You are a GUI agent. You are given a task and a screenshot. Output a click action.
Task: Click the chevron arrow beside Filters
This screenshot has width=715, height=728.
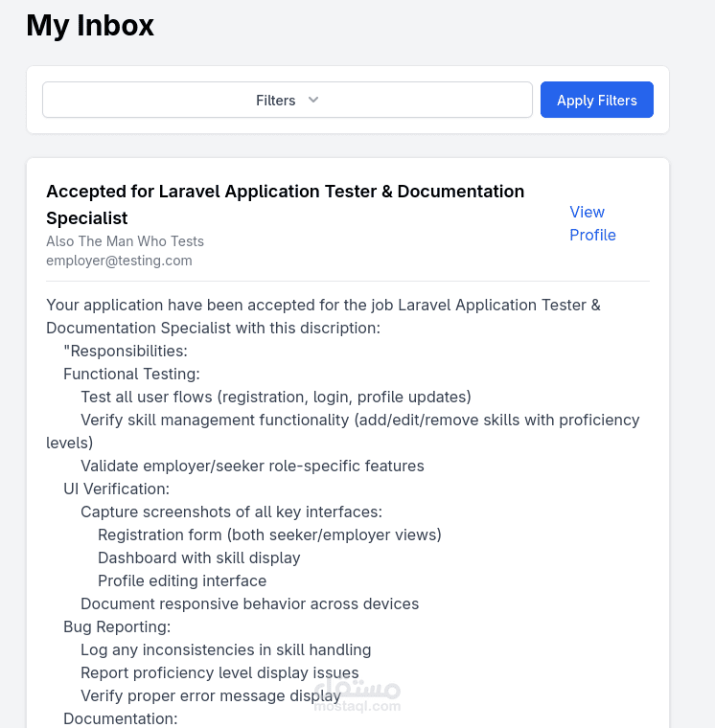pos(313,100)
